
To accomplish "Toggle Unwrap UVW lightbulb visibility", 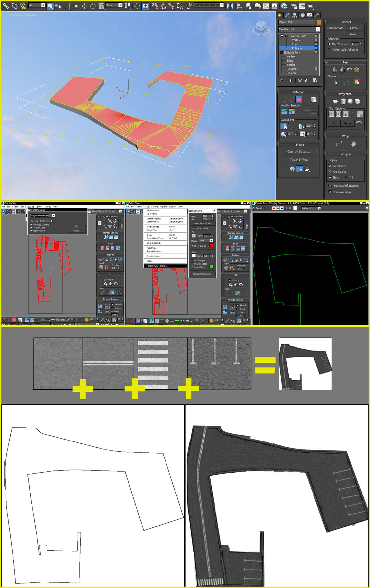I will point(282,36).
